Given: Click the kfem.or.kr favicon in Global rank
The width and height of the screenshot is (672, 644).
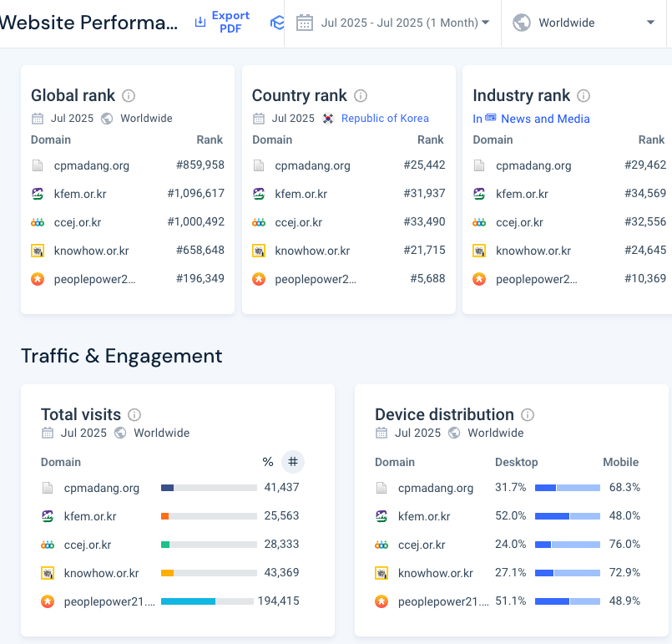Looking at the screenshot, I should point(38,194).
